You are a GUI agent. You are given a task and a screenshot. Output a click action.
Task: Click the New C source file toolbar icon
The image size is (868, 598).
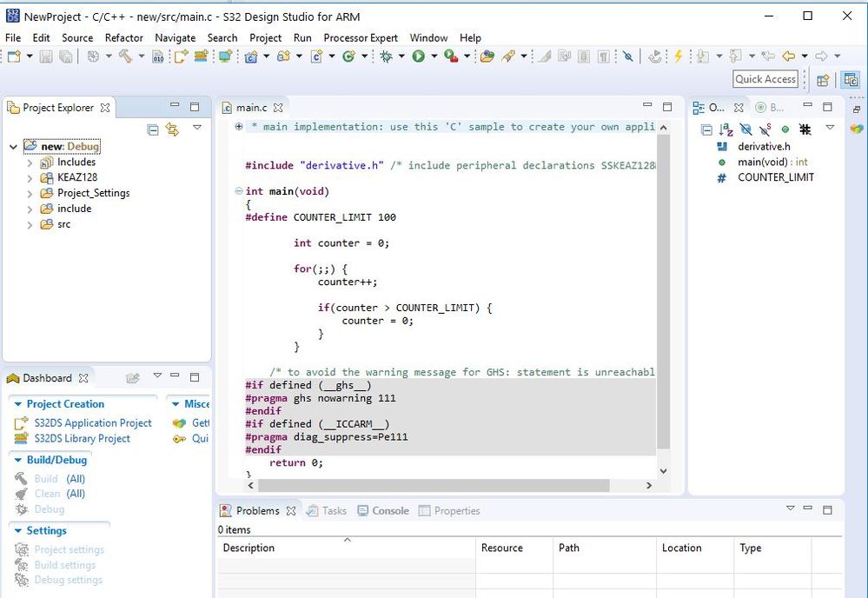[x=316, y=56]
